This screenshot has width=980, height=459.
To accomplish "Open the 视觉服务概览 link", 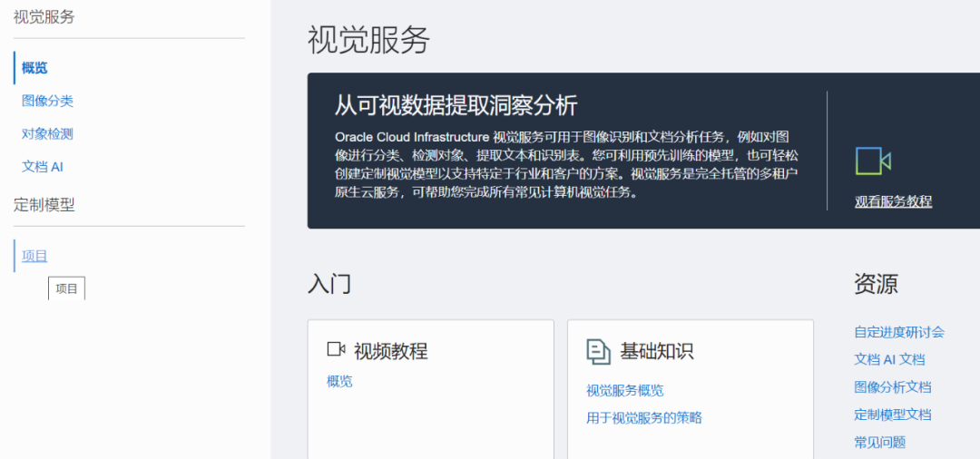I will point(624,391).
